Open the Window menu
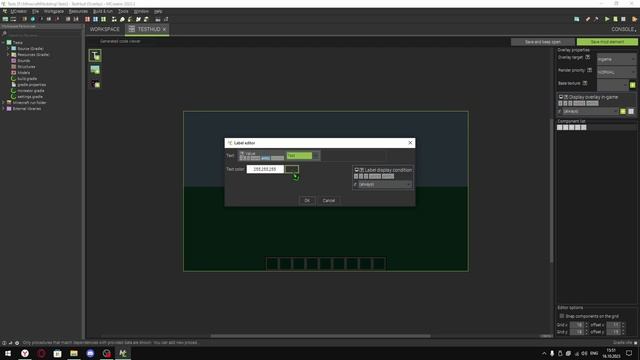 click(141, 11)
